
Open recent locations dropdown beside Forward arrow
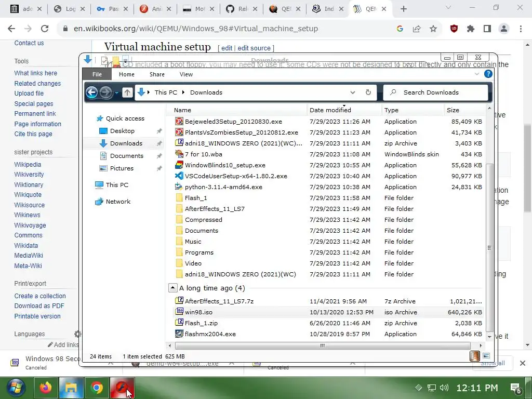click(x=117, y=92)
